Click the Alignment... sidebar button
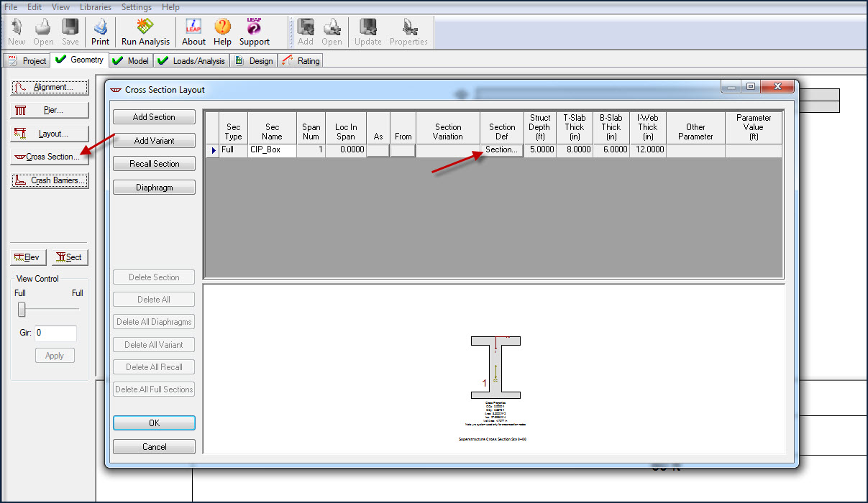 (x=50, y=87)
